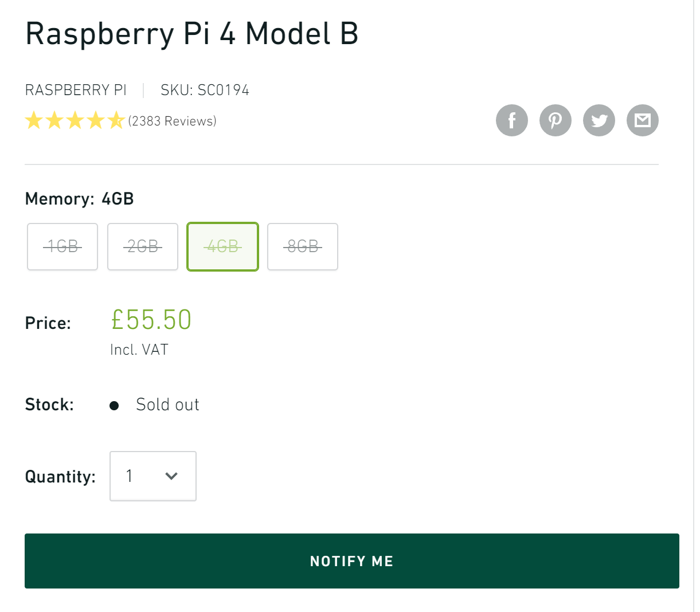
Task: Pick the 8GB memory variant
Action: click(x=303, y=246)
